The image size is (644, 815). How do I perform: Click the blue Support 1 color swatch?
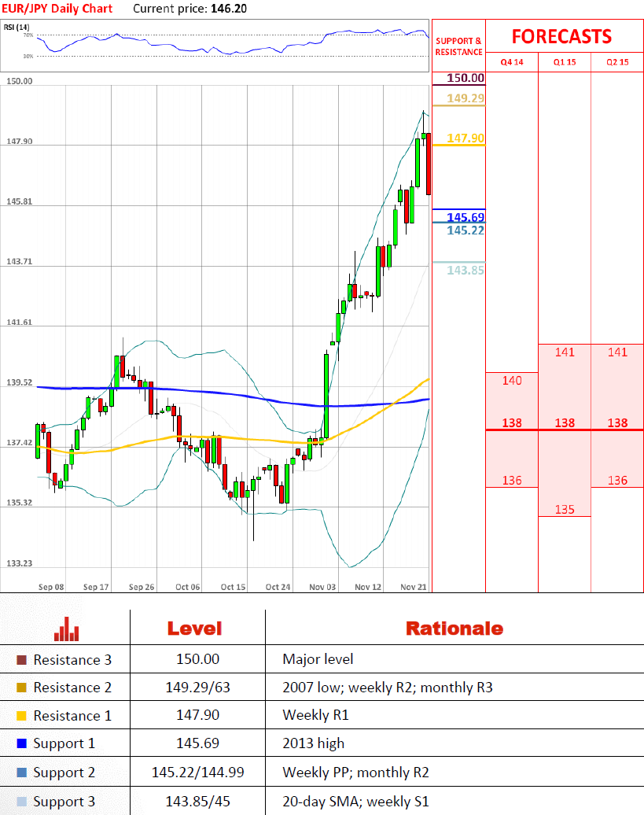coord(21,743)
